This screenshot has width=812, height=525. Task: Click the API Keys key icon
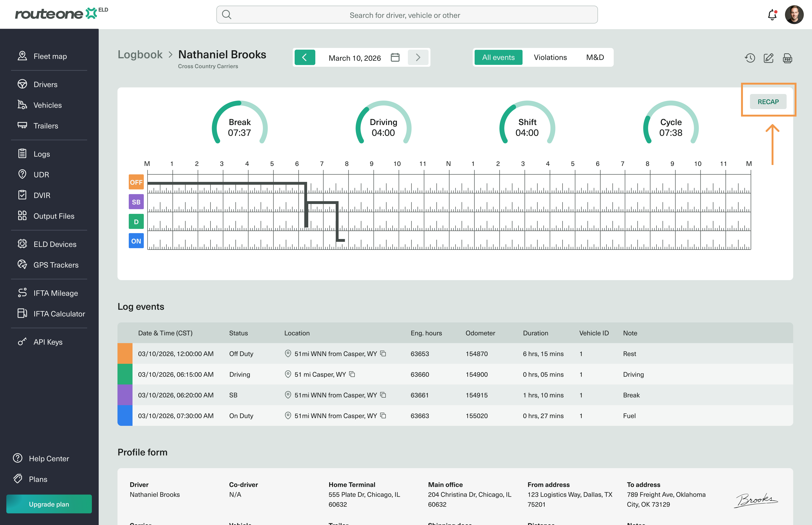22,342
